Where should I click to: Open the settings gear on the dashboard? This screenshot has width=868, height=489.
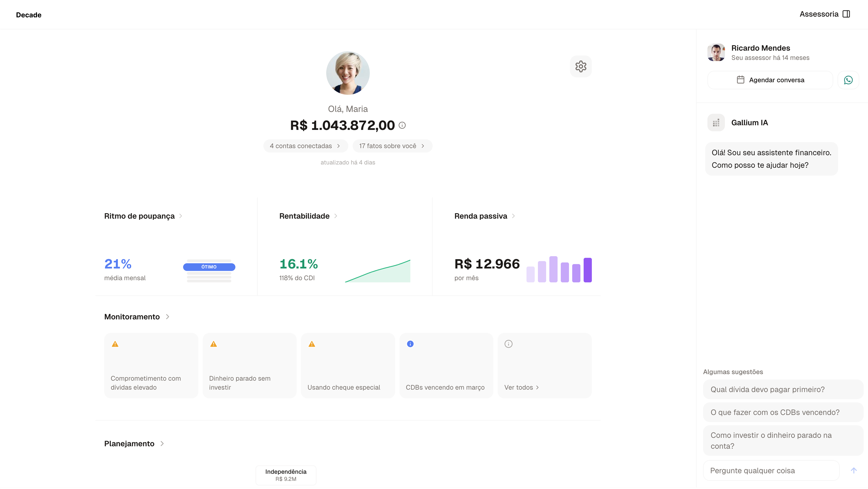(581, 66)
